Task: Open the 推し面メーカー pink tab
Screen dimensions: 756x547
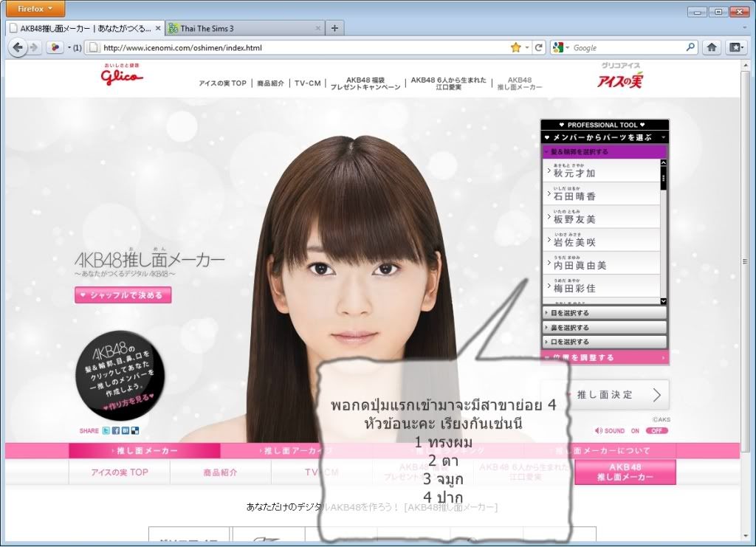Action: point(145,451)
